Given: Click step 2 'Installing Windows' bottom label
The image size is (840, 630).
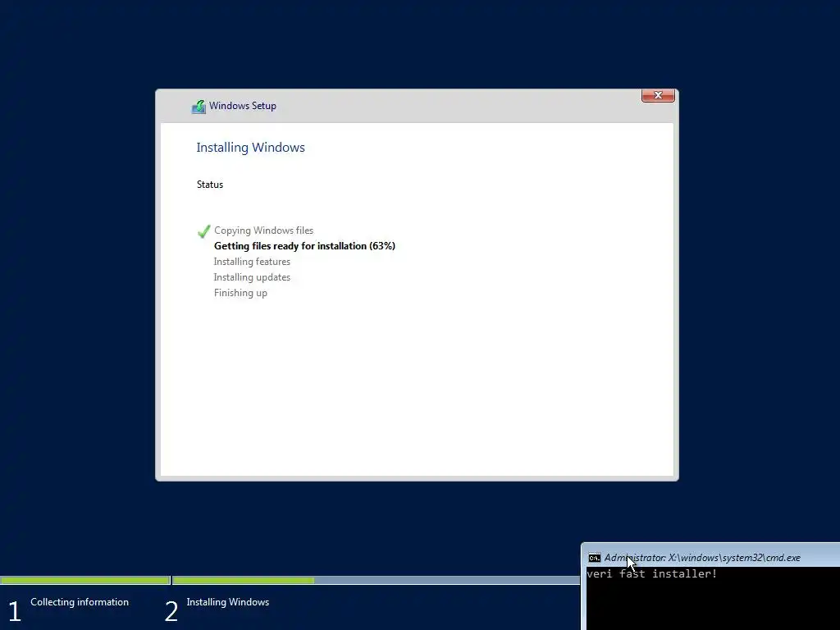Looking at the screenshot, I should 228,602.
